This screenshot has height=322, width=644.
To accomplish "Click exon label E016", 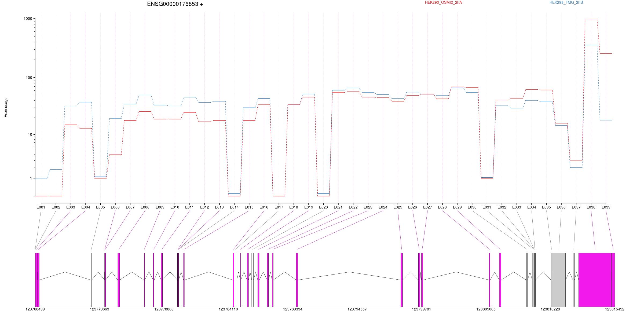I will [x=264, y=207].
